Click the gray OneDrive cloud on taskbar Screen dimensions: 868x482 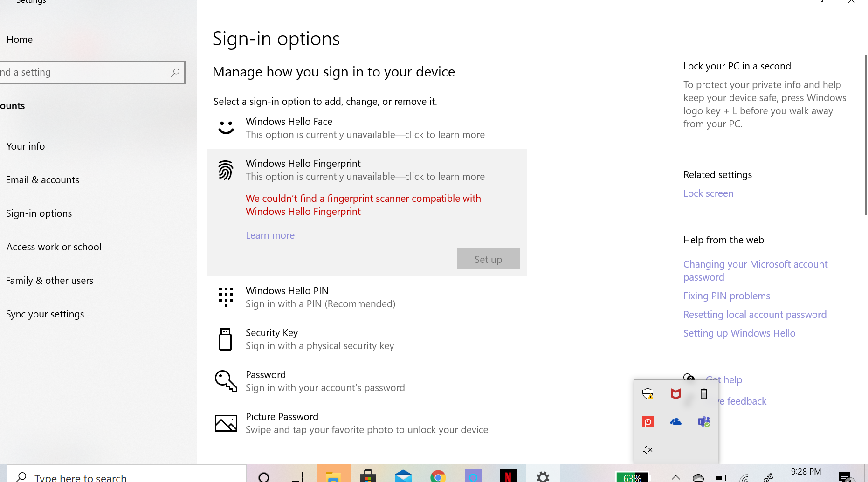(x=698, y=477)
